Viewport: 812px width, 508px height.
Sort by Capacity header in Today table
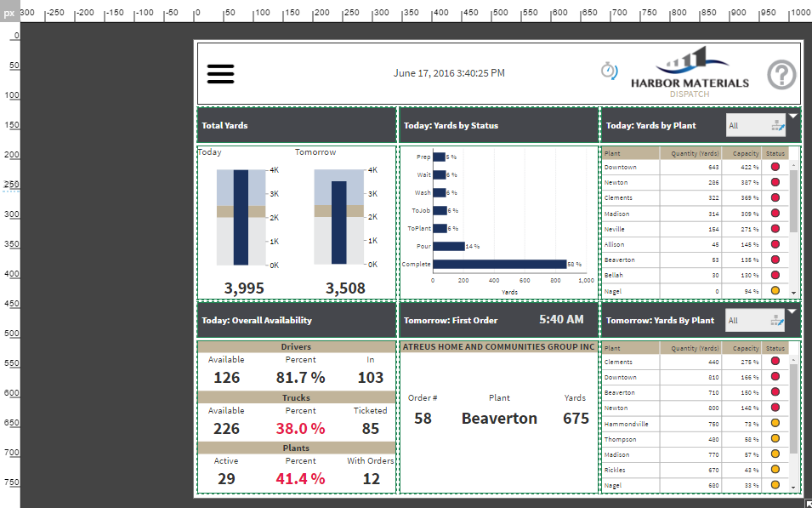(x=741, y=153)
